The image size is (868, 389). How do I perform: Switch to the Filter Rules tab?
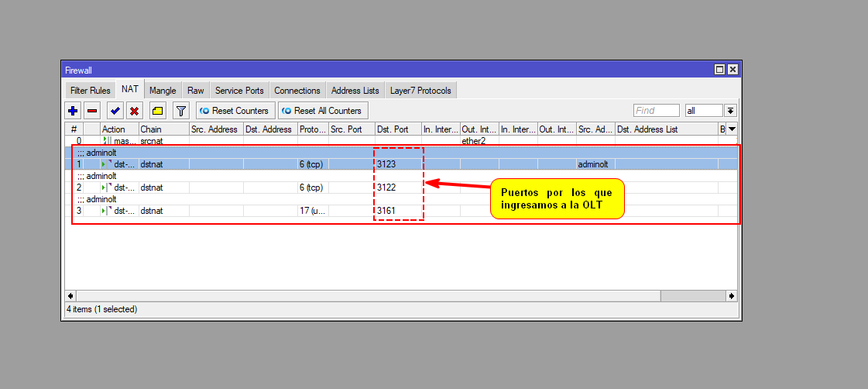coord(90,91)
